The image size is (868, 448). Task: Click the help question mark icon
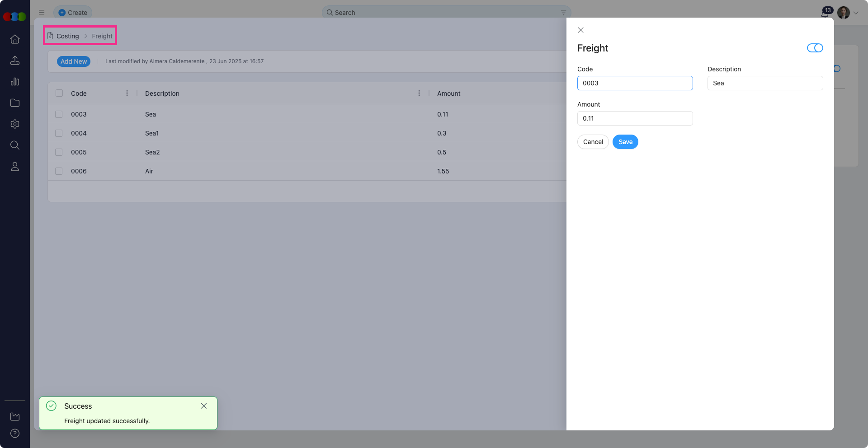click(15, 434)
